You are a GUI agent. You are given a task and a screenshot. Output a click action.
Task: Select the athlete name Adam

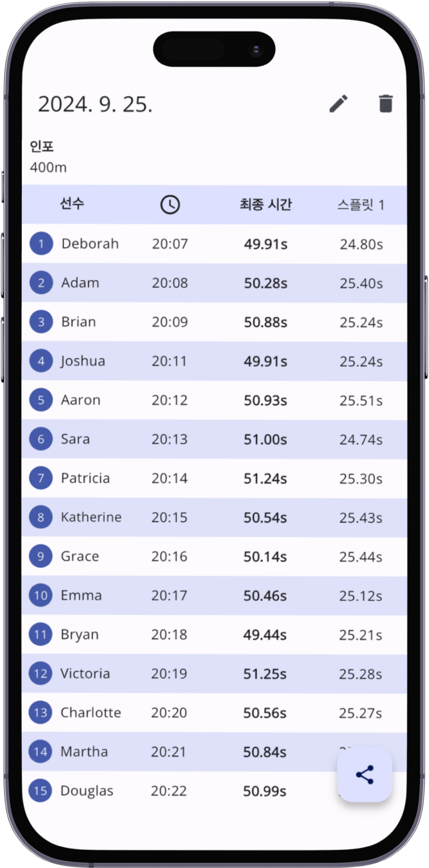[x=81, y=282]
